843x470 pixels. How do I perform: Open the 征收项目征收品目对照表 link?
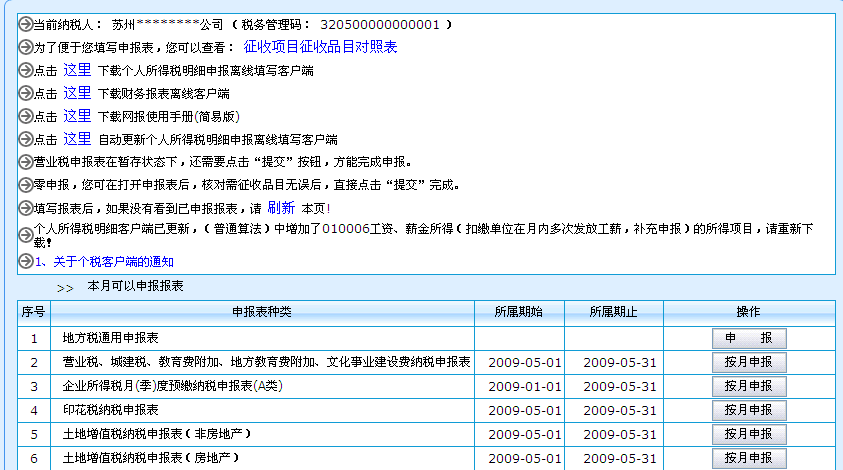[320, 47]
